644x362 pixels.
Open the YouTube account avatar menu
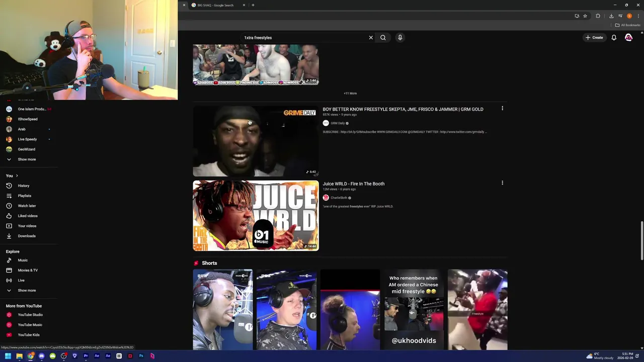628,38
